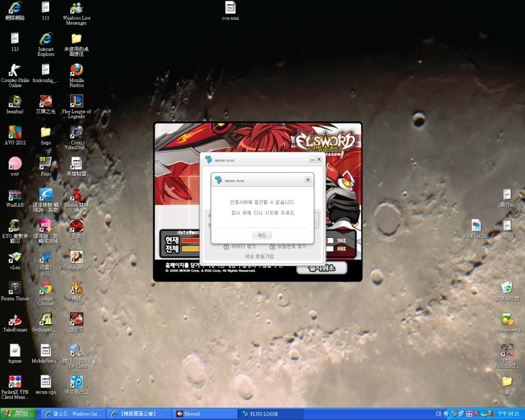
Task: Open the beanfun! desktop icon
Action: tap(15, 101)
